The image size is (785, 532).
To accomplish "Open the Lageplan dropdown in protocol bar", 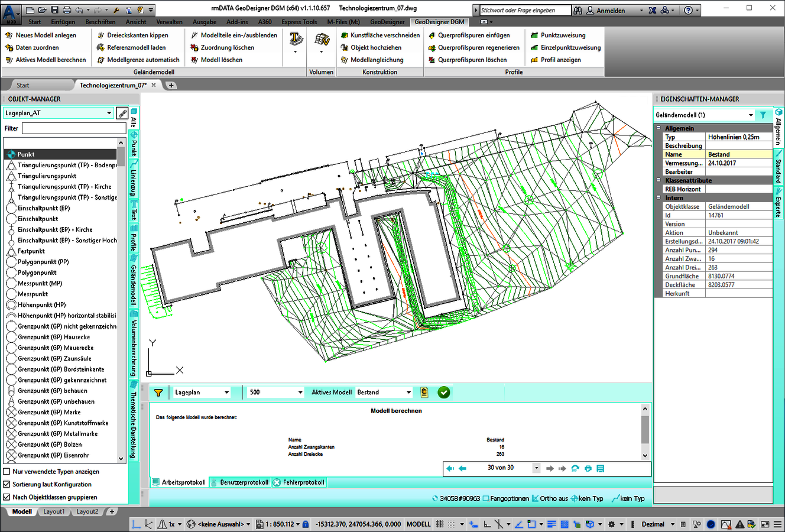I will click(226, 392).
